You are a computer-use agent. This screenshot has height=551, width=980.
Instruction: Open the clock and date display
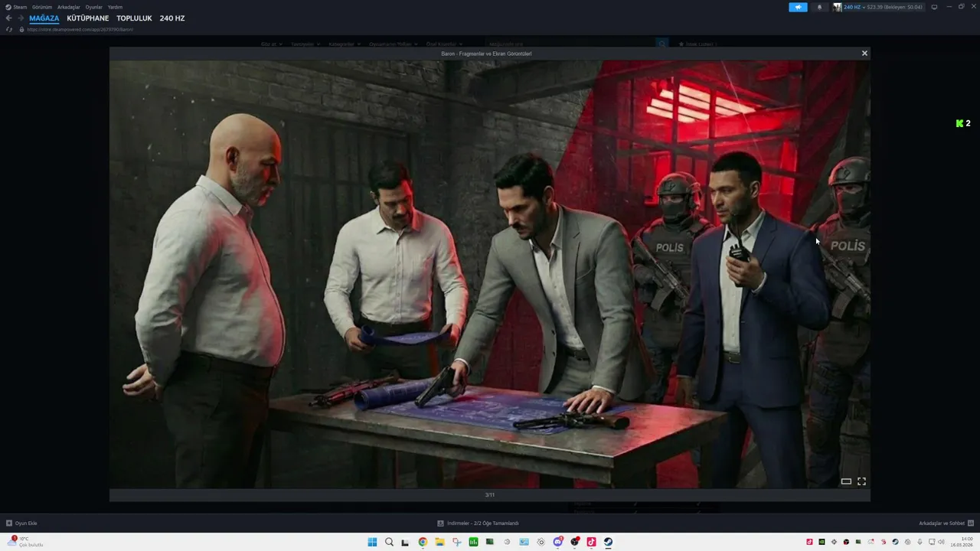click(962, 542)
